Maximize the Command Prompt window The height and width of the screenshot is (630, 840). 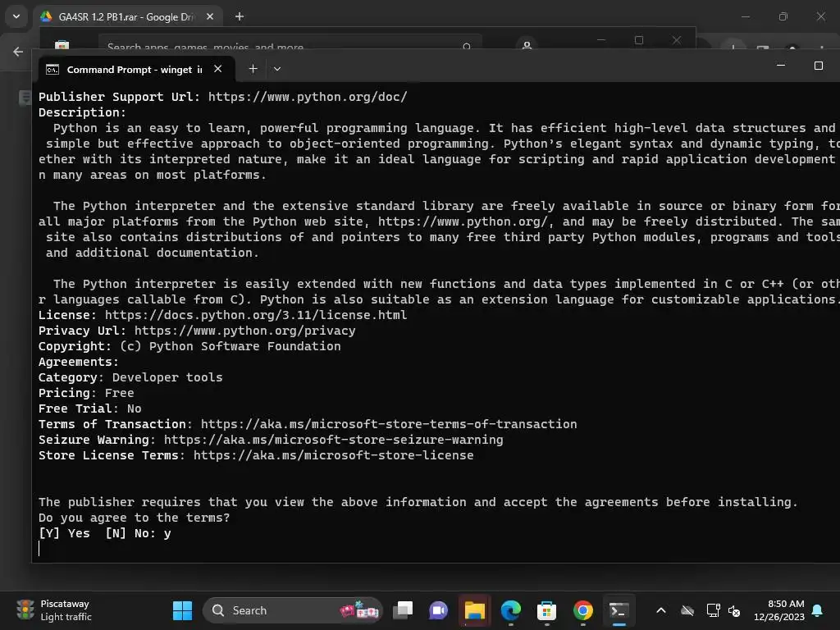coord(818,66)
